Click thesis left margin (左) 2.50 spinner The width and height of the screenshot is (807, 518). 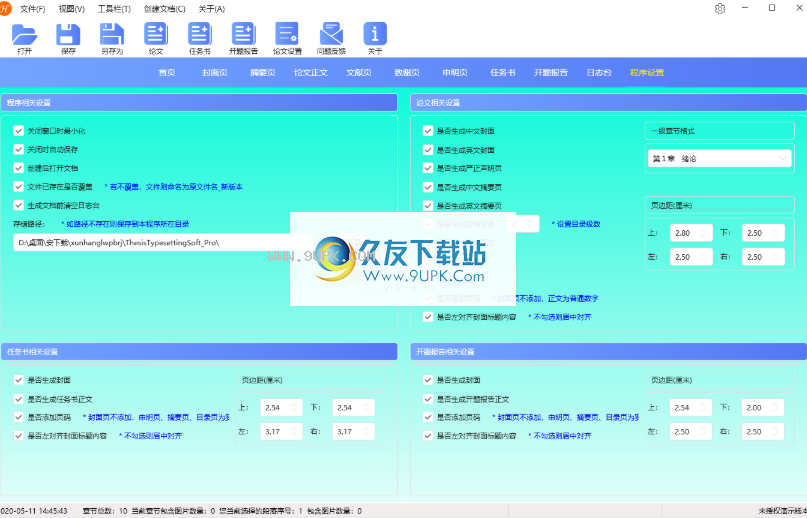tap(691, 256)
